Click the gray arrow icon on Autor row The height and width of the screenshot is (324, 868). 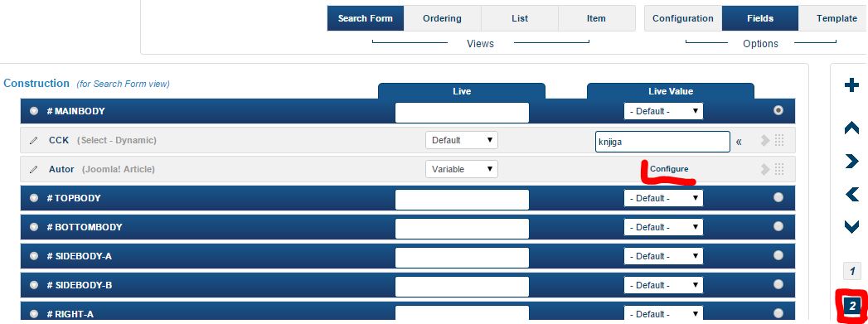(x=765, y=169)
